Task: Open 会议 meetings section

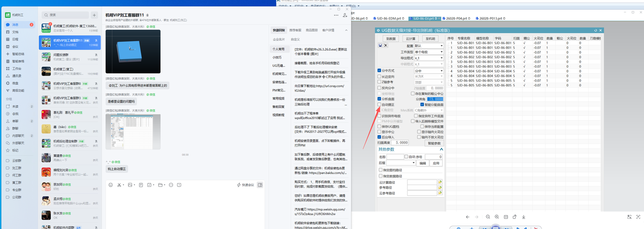Action: [x=15, y=46]
